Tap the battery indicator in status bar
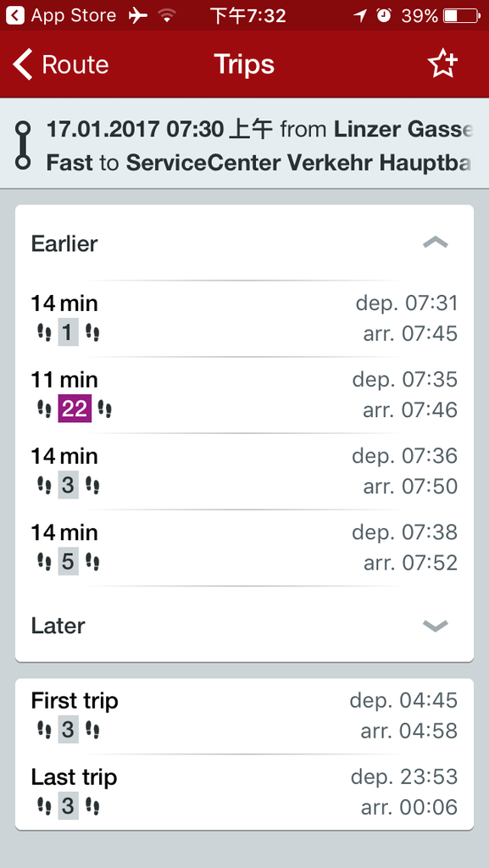Viewport: 489px width, 868px height. point(462,15)
